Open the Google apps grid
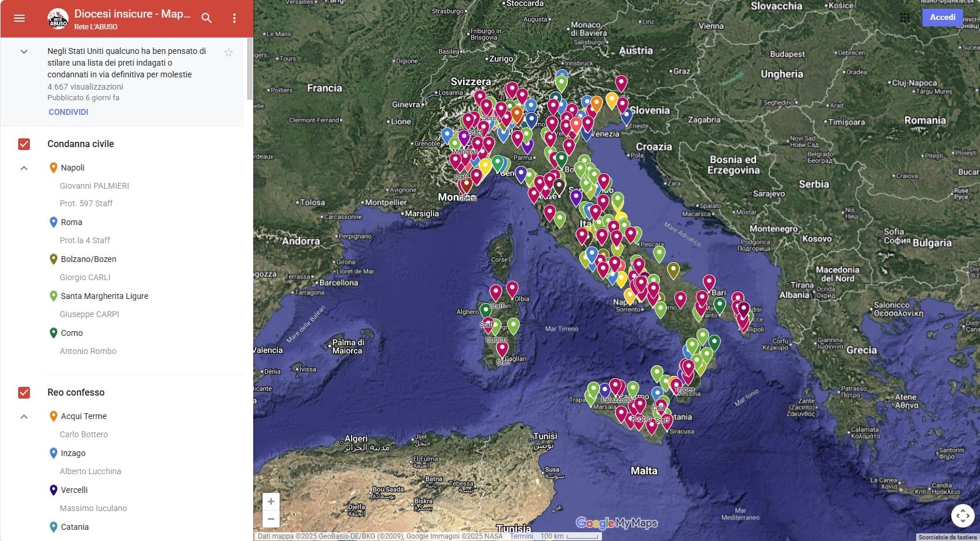Image resolution: width=980 pixels, height=541 pixels. pyautogui.click(x=905, y=18)
